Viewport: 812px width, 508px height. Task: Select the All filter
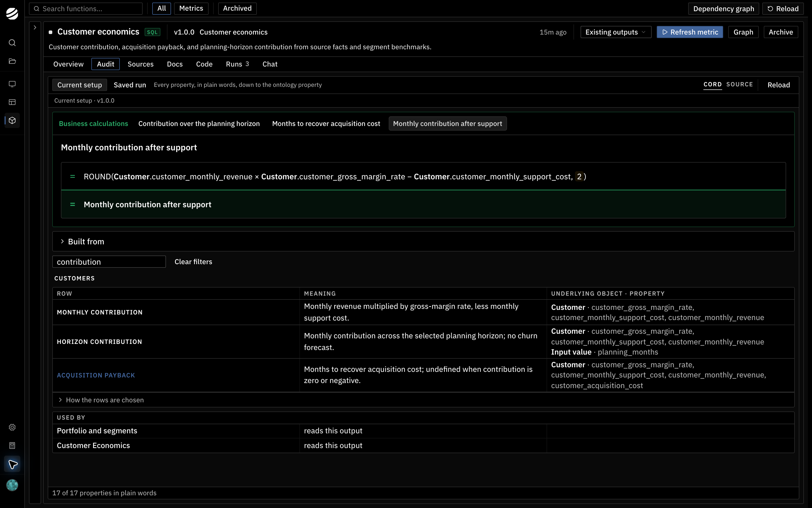162,8
